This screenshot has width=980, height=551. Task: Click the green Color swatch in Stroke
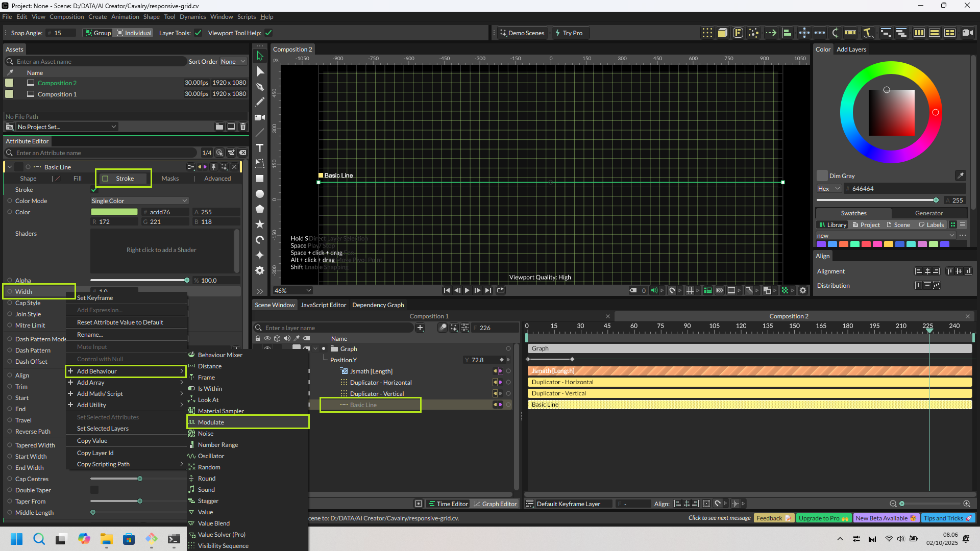pos(114,212)
